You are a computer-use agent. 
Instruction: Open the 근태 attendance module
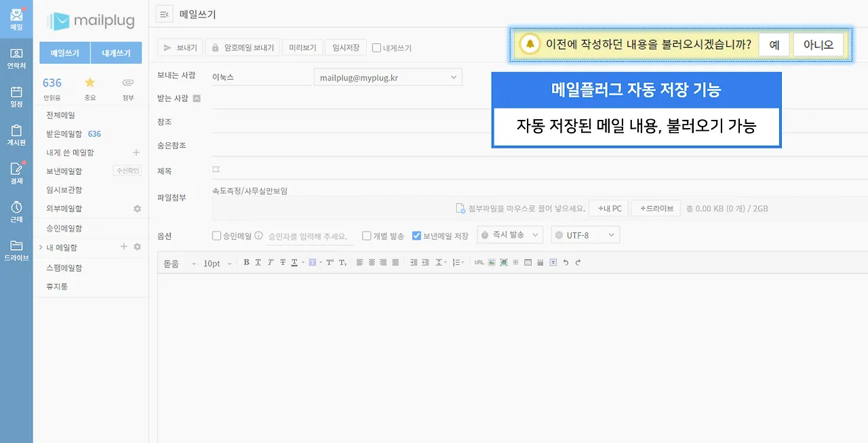[16, 212]
